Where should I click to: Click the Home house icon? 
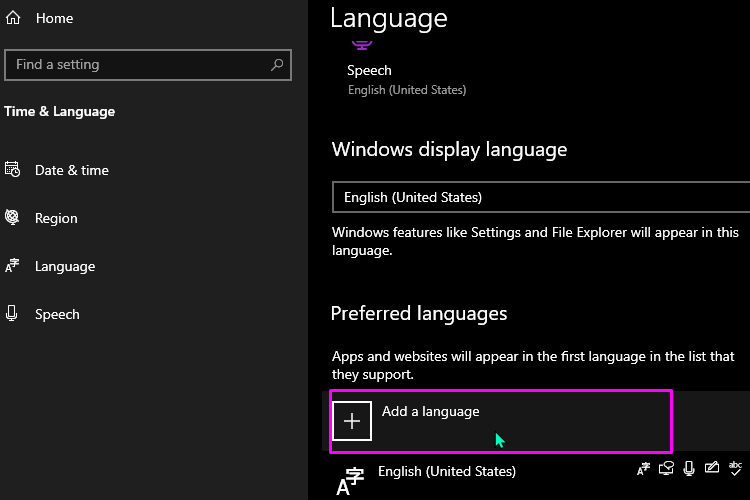(13, 18)
